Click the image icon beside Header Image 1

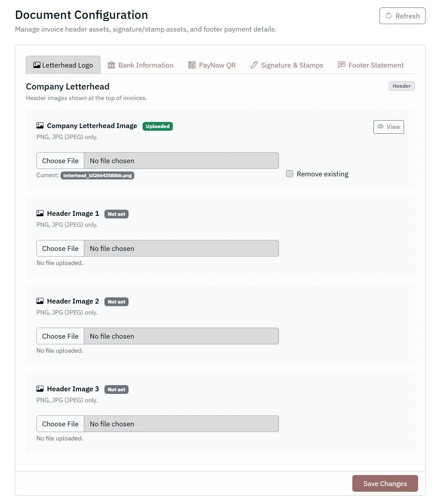tap(40, 214)
